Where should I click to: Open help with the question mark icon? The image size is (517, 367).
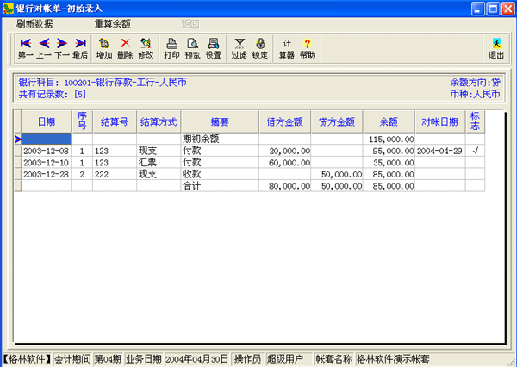(307, 48)
